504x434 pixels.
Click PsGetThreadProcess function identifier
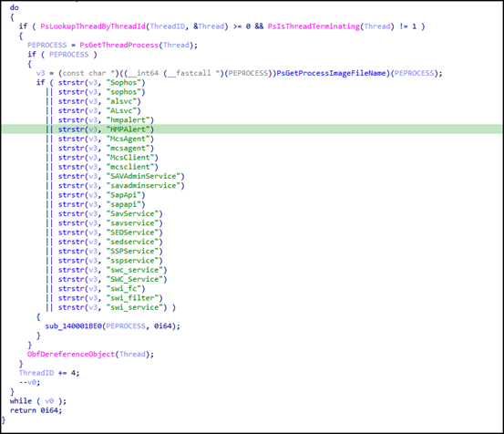119,45
